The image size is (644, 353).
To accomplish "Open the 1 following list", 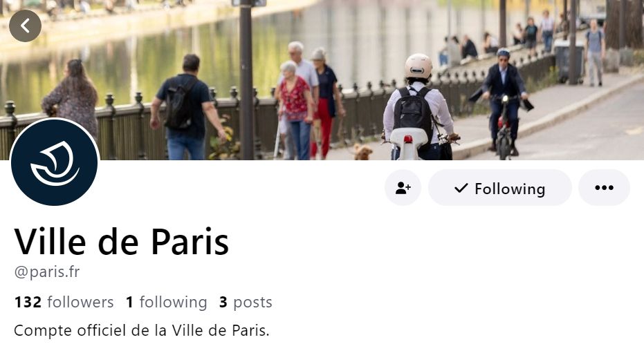I will (166, 302).
